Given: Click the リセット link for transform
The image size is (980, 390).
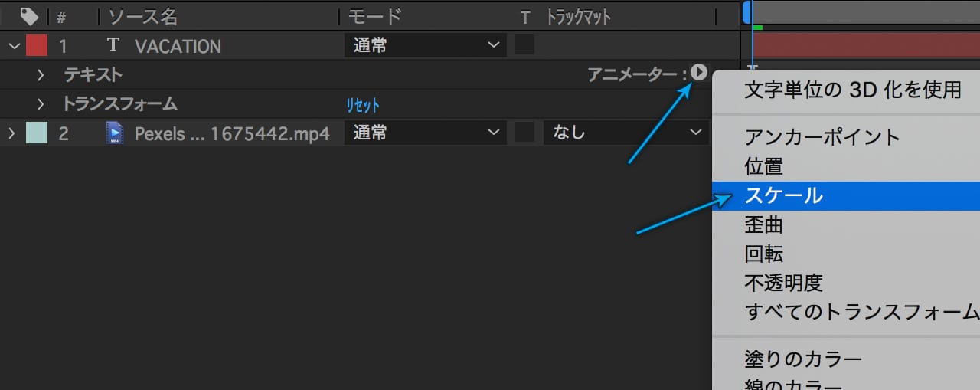Looking at the screenshot, I should (363, 105).
